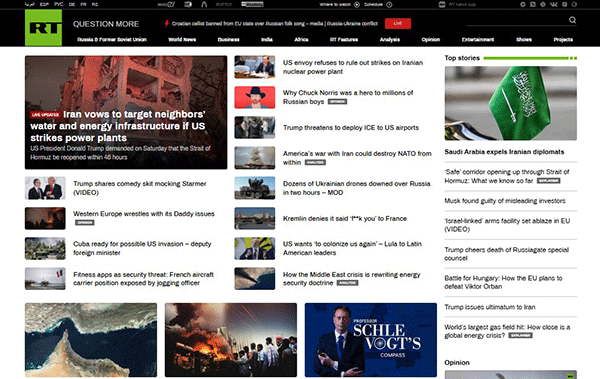Click the clock icon beside Schedule
The height and width of the screenshot is (379, 600).
[x=389, y=5]
